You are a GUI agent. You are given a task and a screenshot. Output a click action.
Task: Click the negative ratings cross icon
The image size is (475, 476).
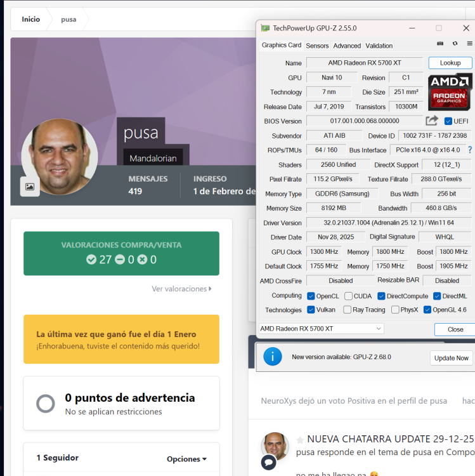coord(142,260)
